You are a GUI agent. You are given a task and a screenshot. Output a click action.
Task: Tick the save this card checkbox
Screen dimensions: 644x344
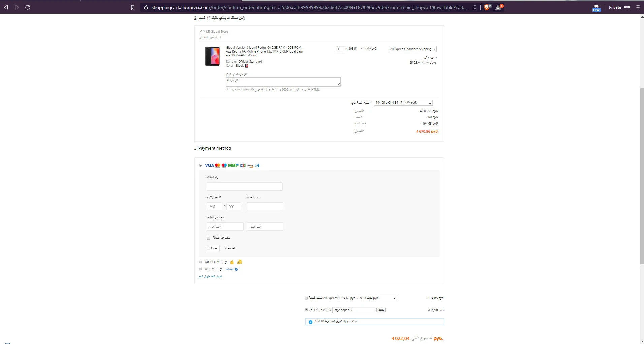tap(208, 238)
